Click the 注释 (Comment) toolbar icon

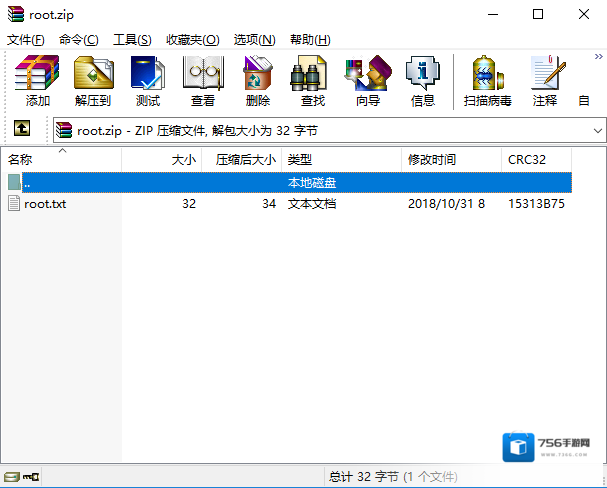pyautogui.click(x=545, y=75)
